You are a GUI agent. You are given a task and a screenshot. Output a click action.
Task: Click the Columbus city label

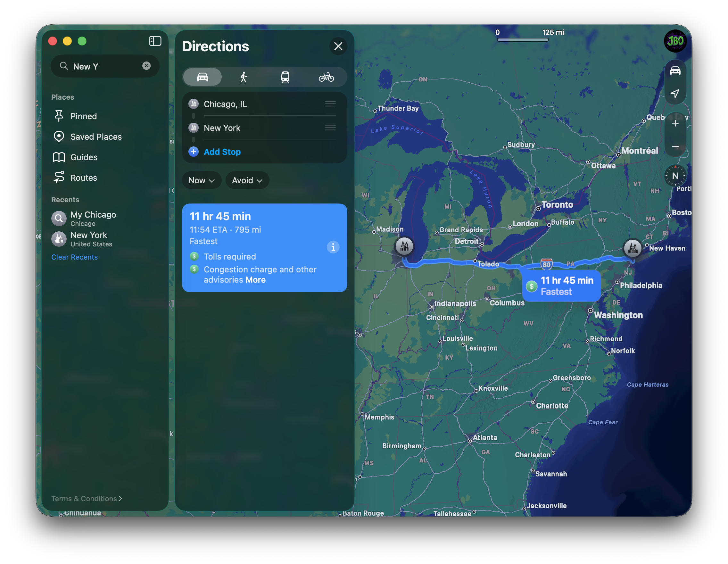[x=507, y=303]
